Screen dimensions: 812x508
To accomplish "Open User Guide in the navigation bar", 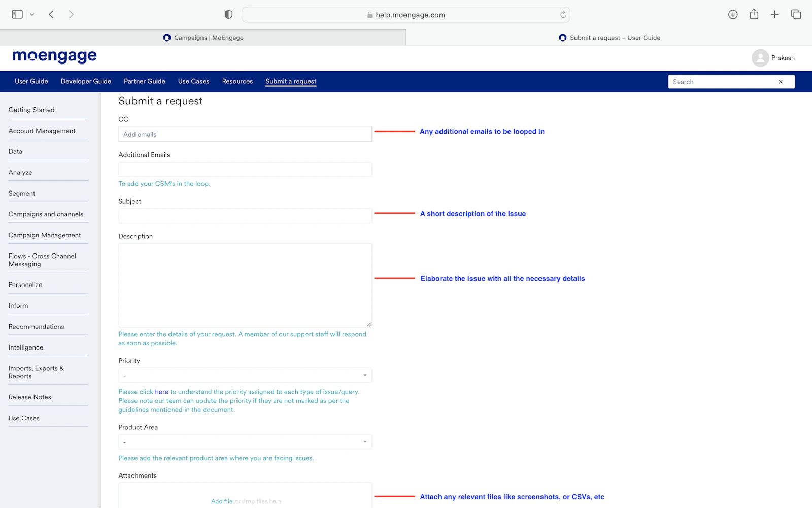I will point(31,81).
